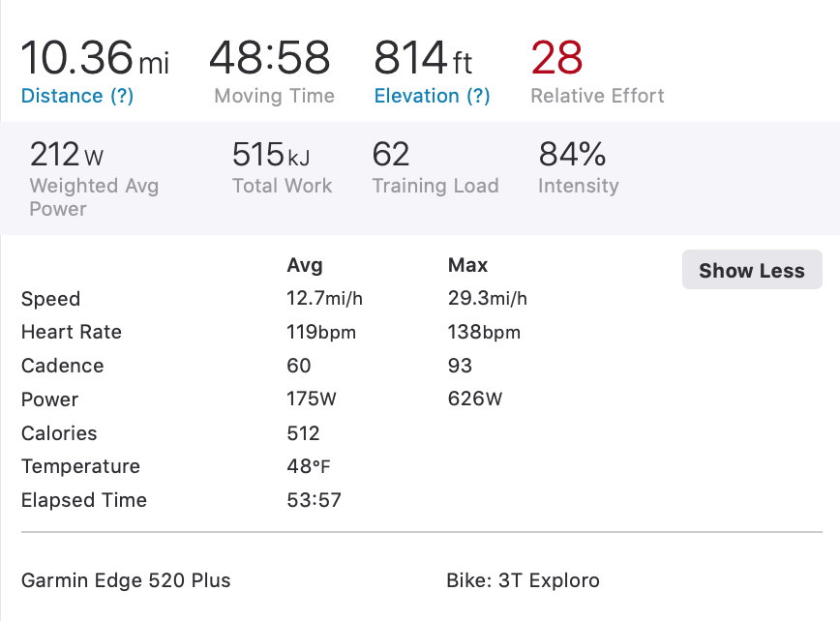Click the Elapsed Time value 53:57
This screenshot has height=621, width=840.
click(314, 500)
